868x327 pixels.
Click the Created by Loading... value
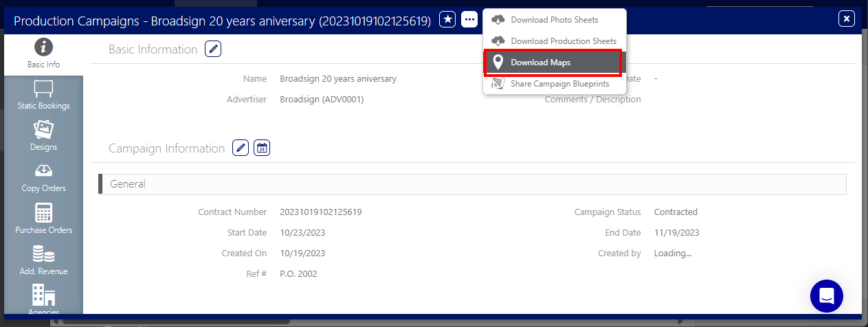(673, 253)
